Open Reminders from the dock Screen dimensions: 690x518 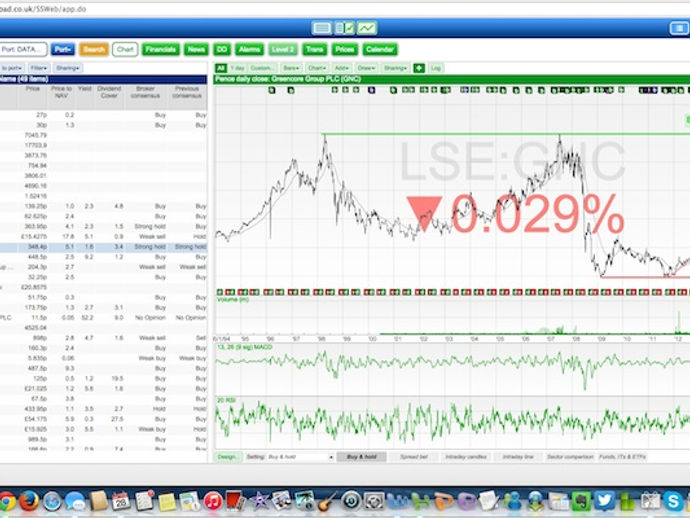click(x=144, y=502)
